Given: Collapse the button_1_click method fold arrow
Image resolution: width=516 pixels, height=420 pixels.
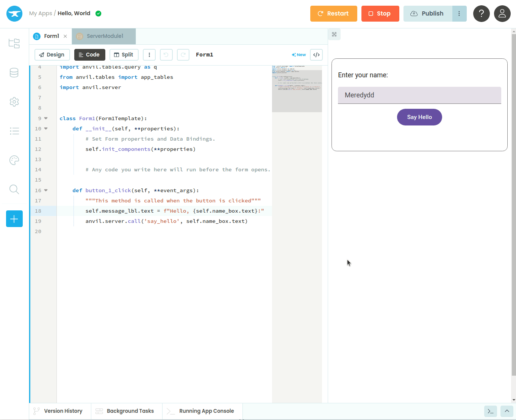Looking at the screenshot, I should coord(46,190).
